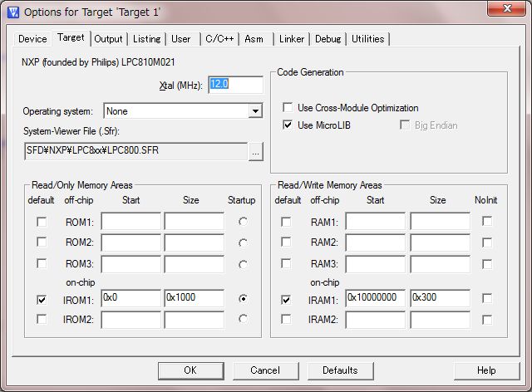Select the IROM2 Startup radio button

coord(243,319)
